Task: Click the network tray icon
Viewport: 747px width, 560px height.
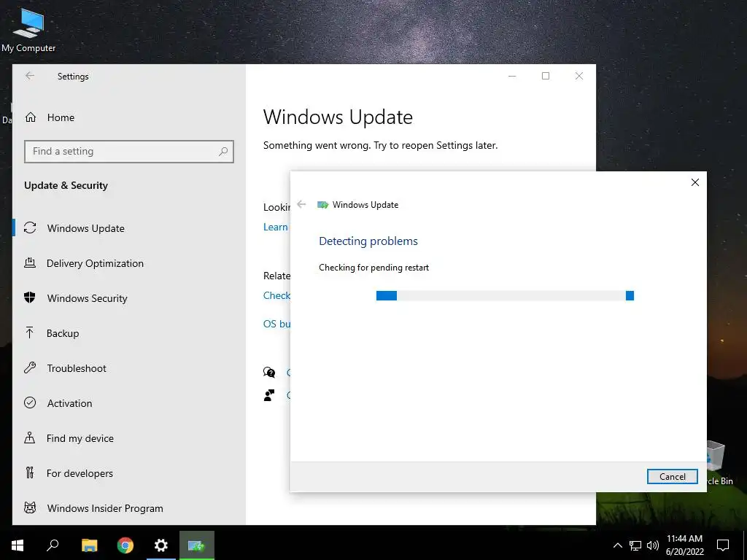Action: pos(635,545)
